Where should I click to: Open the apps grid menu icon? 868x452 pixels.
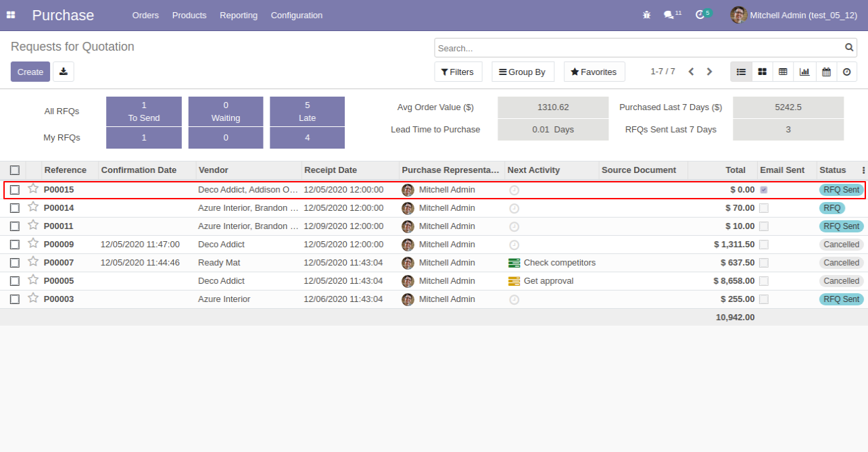[x=11, y=15]
